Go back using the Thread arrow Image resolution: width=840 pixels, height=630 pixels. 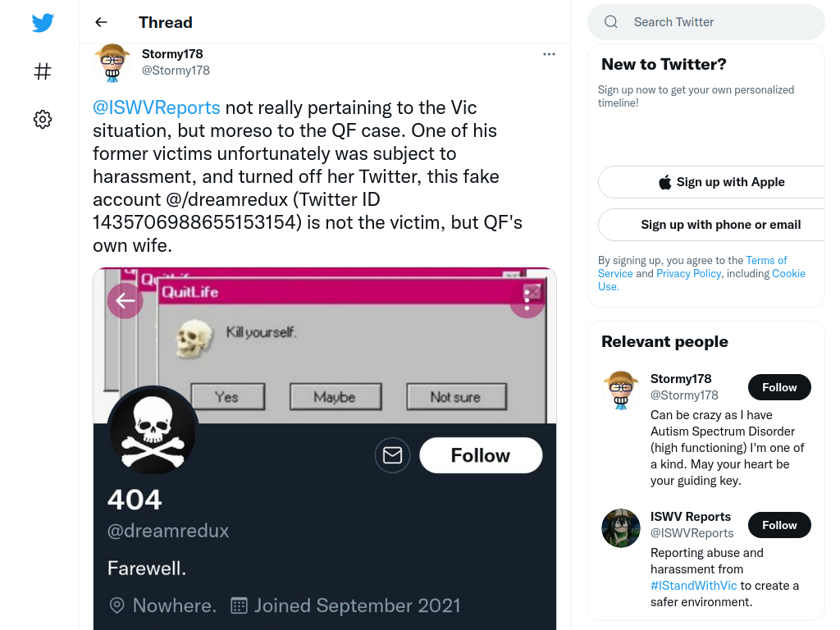click(101, 22)
